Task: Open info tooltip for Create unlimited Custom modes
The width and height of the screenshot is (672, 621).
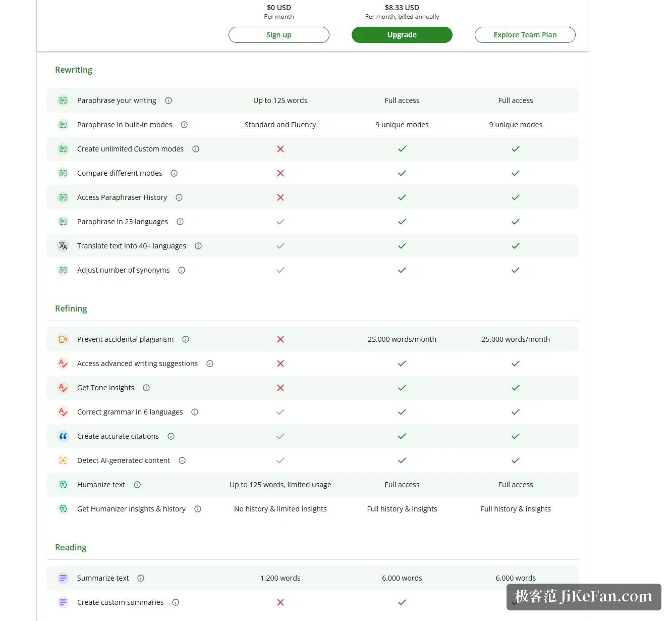Action: coord(196,149)
